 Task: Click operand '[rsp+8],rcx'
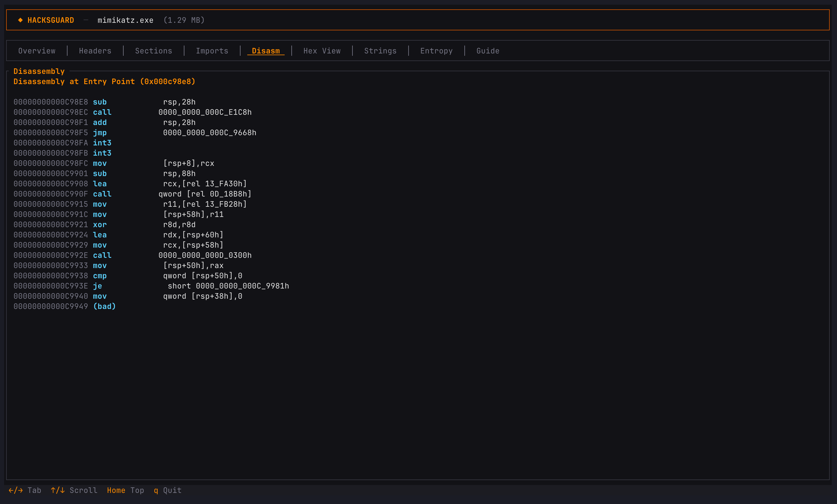coord(189,164)
